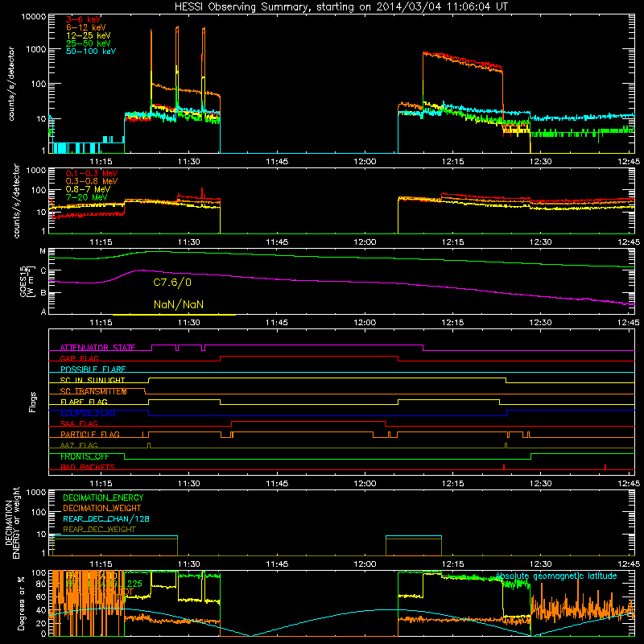Choose the green FRONTS_OFF label

click(x=85, y=456)
